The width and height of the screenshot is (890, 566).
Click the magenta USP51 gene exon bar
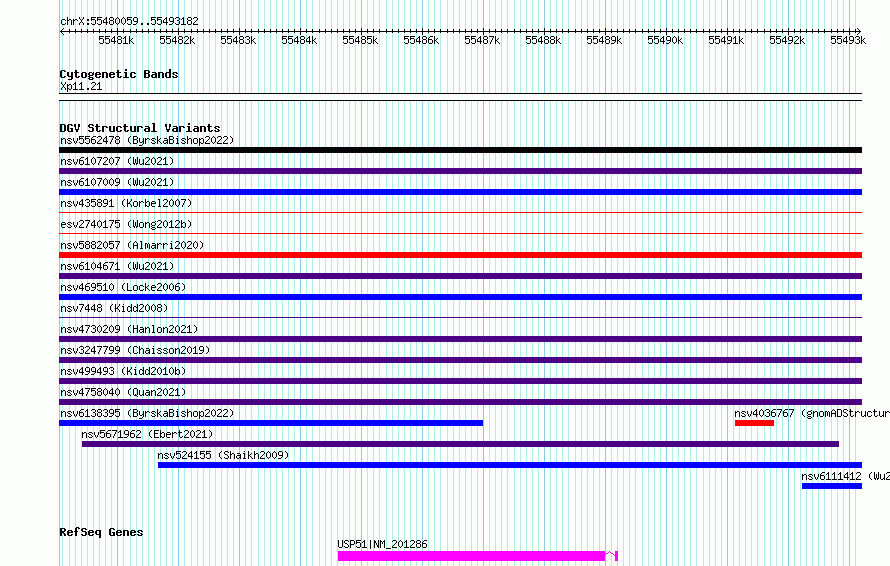tap(471, 556)
